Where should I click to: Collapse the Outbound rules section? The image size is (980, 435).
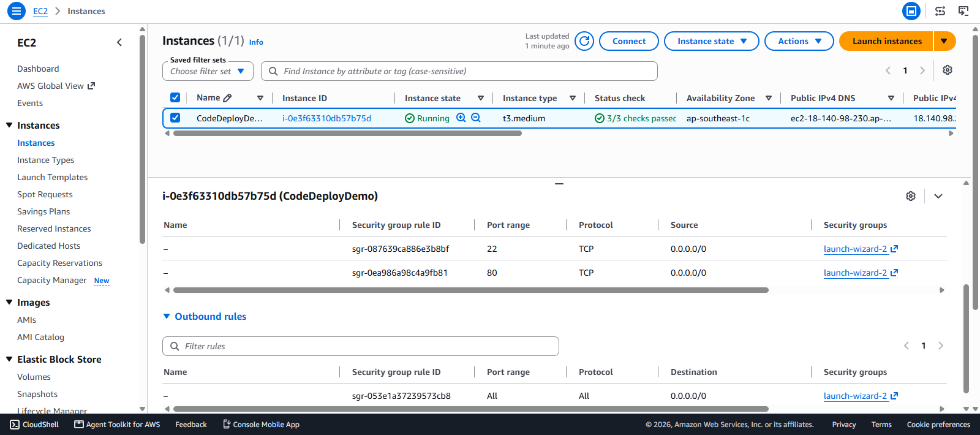coord(167,316)
